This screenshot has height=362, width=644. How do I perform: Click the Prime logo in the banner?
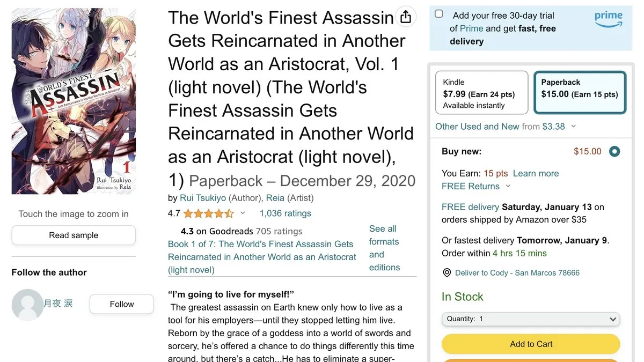click(608, 19)
